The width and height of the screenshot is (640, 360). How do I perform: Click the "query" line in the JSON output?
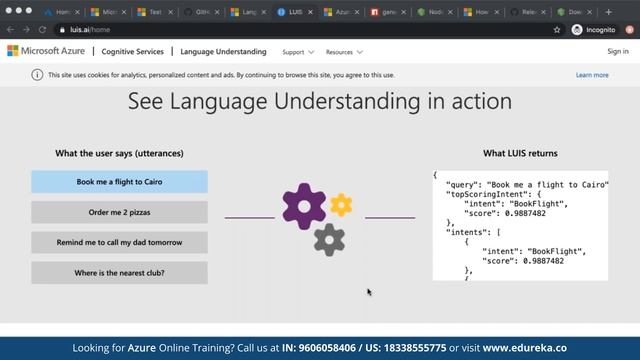[x=527, y=184]
